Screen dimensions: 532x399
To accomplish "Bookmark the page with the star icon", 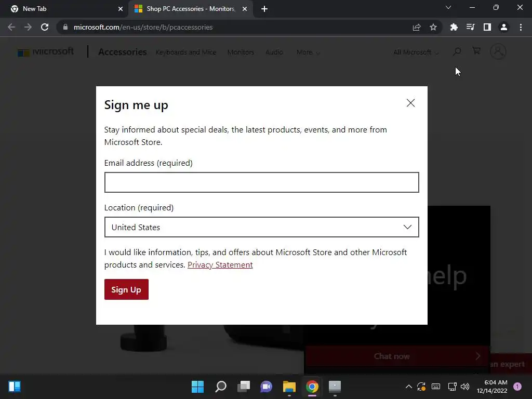I will coord(433,27).
